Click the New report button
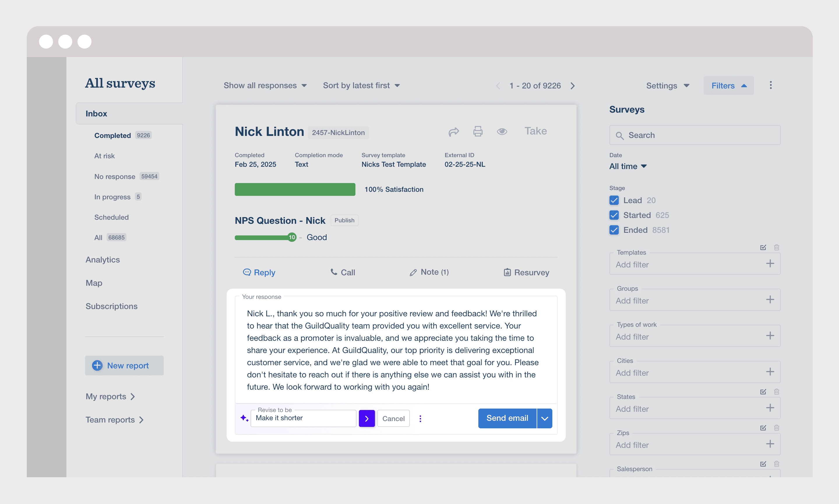The height and width of the screenshot is (504, 839). click(x=124, y=365)
